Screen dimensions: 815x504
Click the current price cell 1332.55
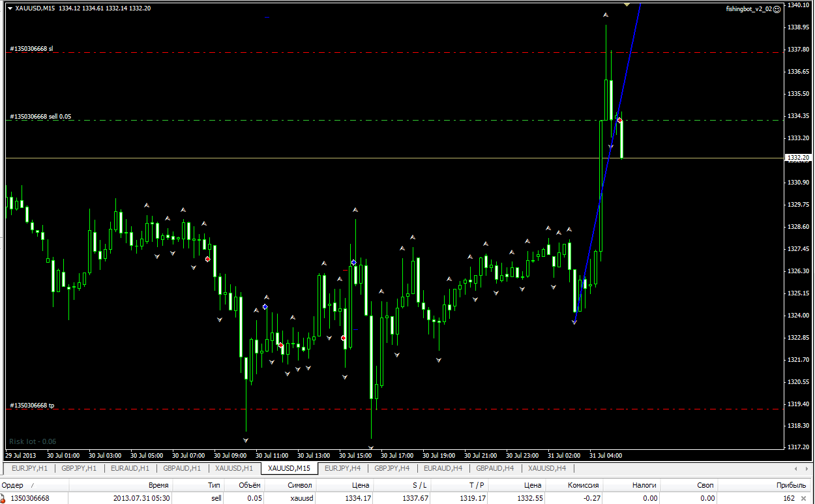(x=531, y=498)
